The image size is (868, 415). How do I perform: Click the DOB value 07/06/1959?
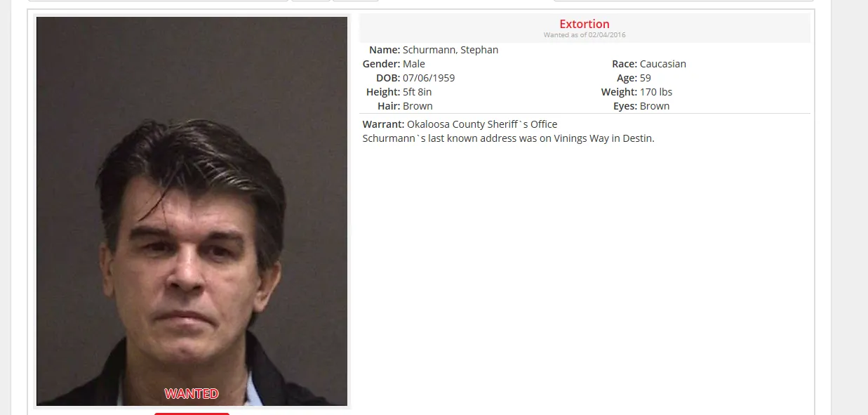coord(429,78)
